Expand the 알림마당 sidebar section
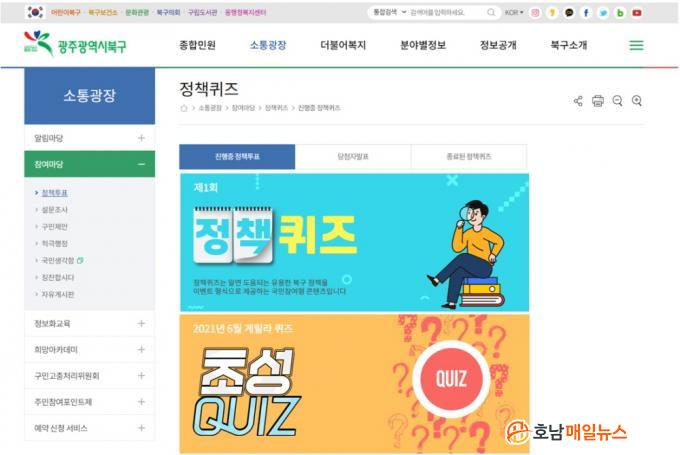This screenshot has height=455, width=680. (90, 138)
